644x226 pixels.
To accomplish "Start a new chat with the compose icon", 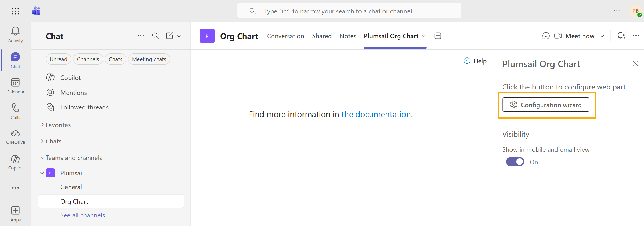I will click(x=170, y=36).
